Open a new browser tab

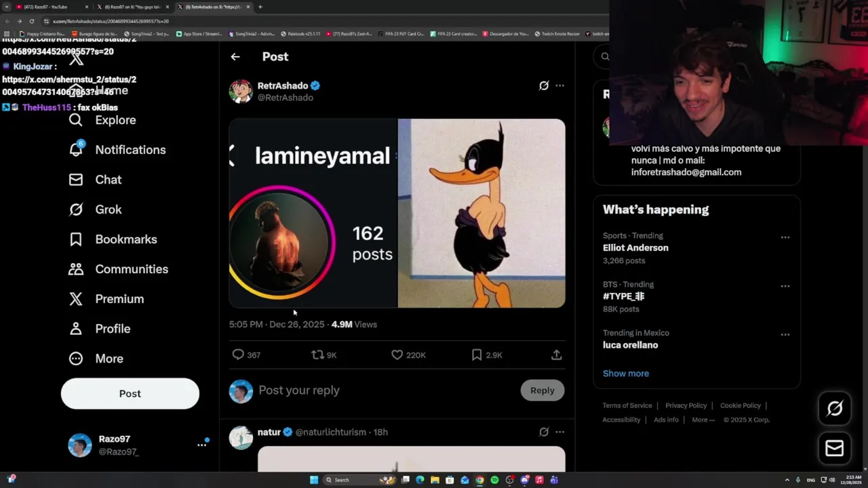[260, 7]
